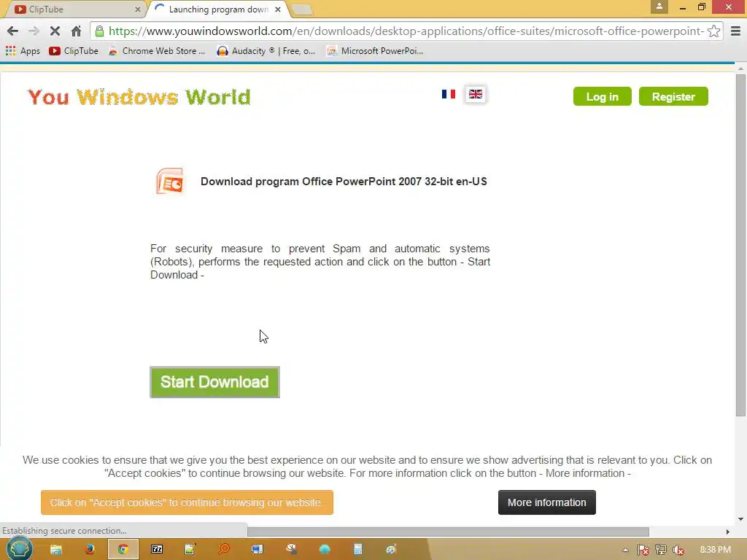The width and height of the screenshot is (747, 560).
Task: Click the More information button
Action: [547, 502]
